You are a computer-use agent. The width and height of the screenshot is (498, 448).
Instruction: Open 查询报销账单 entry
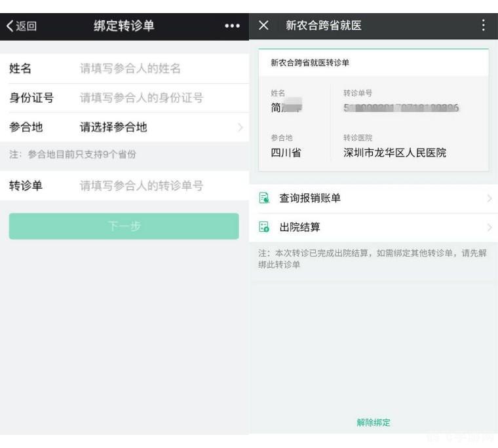click(x=373, y=198)
